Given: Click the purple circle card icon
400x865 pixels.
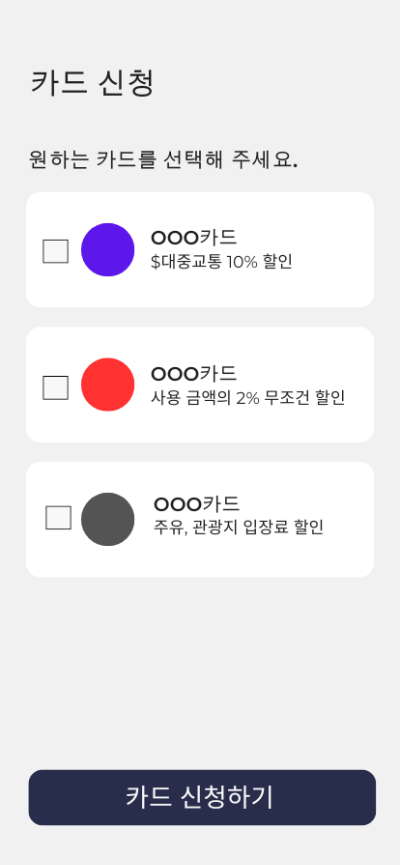Looking at the screenshot, I should (108, 250).
